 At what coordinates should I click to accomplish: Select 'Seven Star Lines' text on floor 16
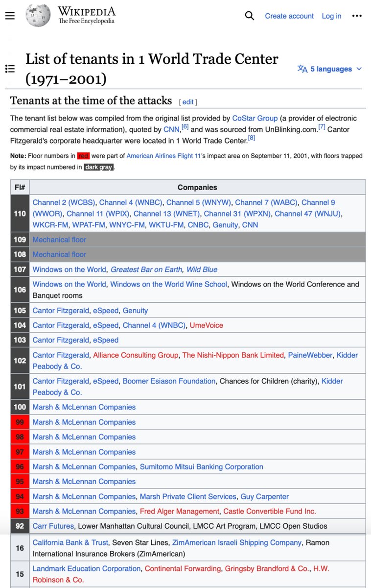tap(140, 543)
